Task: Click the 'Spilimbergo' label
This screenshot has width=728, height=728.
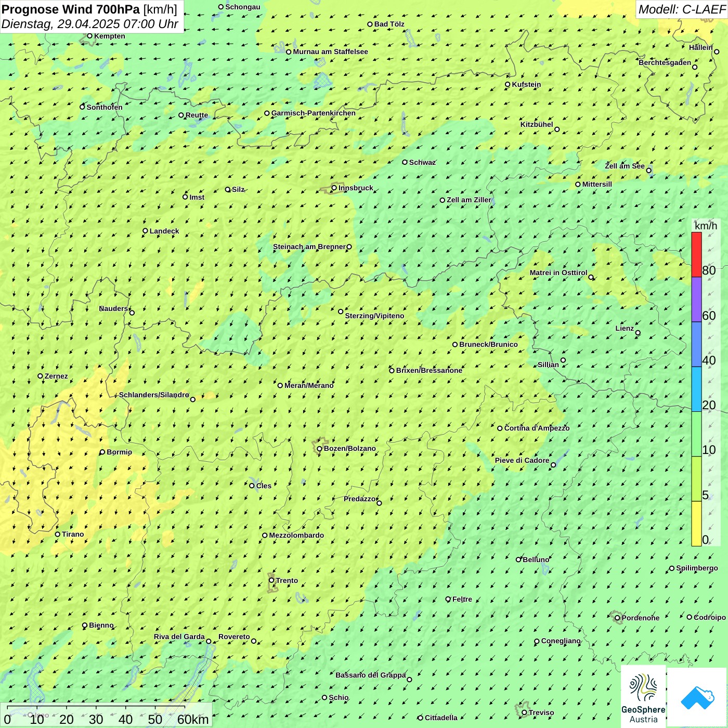Action: click(x=697, y=568)
